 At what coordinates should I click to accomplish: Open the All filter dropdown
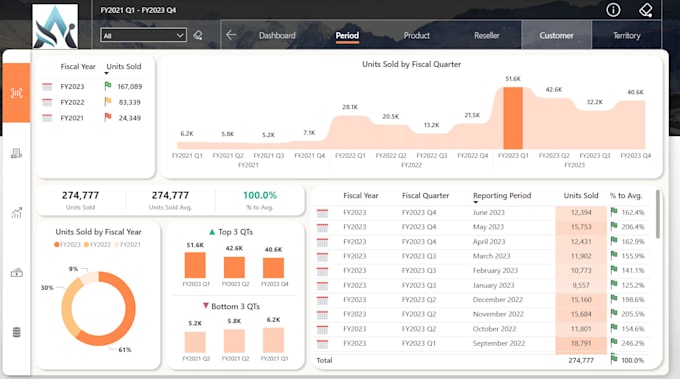(144, 35)
